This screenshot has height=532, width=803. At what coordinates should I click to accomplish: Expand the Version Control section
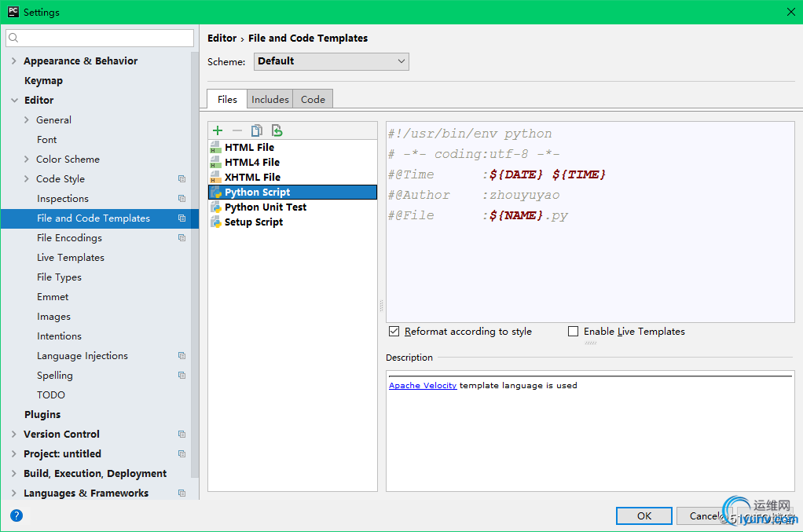tap(14, 435)
